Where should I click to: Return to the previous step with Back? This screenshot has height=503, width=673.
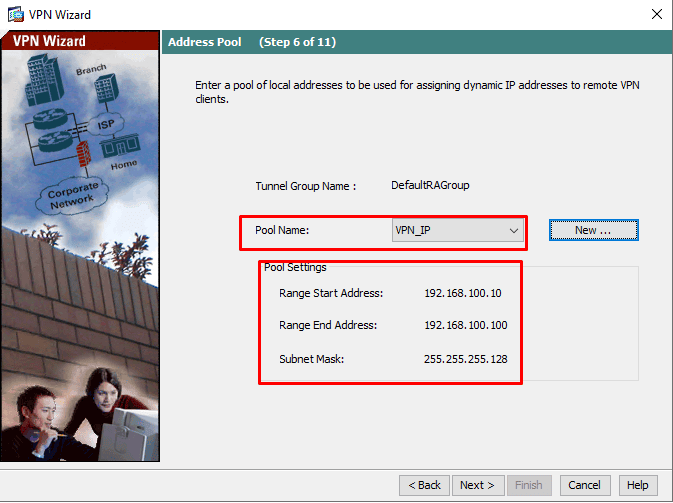[x=424, y=485]
